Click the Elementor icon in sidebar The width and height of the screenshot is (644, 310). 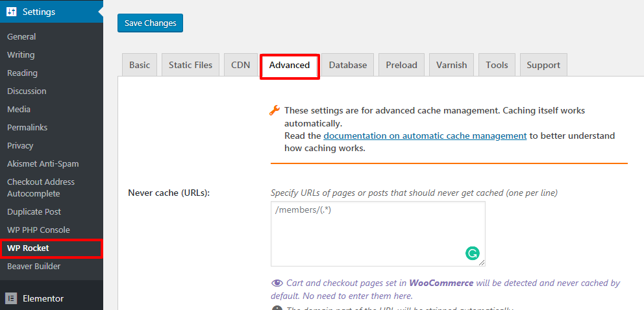(x=11, y=298)
